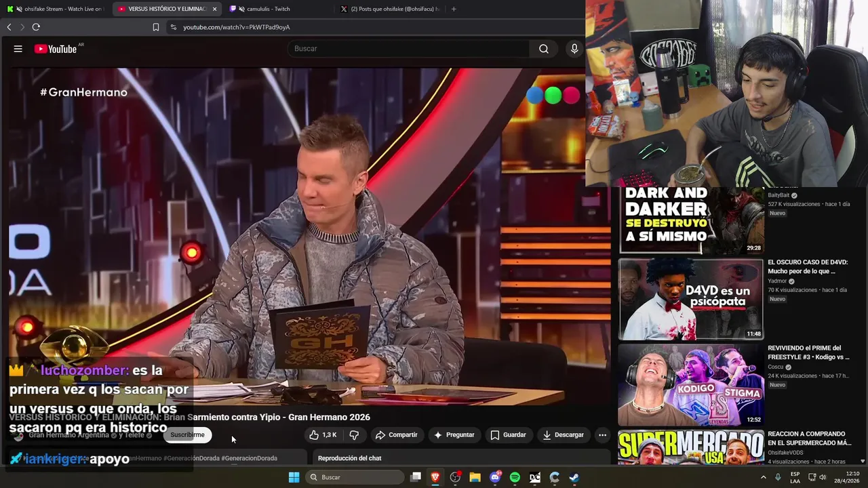868x488 pixels.
Task: Click the Descargar download button
Action: [564, 435]
